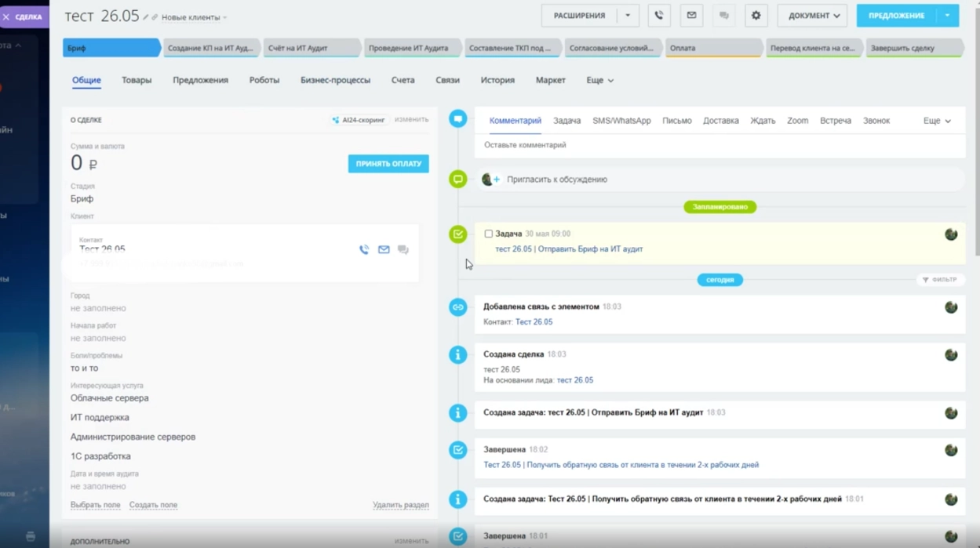Click the AI24-скоринг button

(359, 120)
